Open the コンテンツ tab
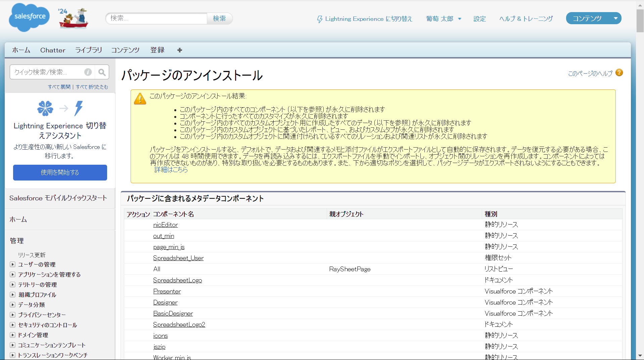644x360 pixels. [x=125, y=50]
